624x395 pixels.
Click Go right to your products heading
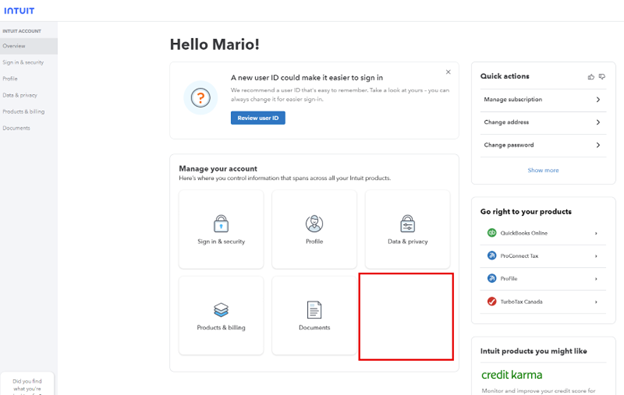[x=526, y=212]
